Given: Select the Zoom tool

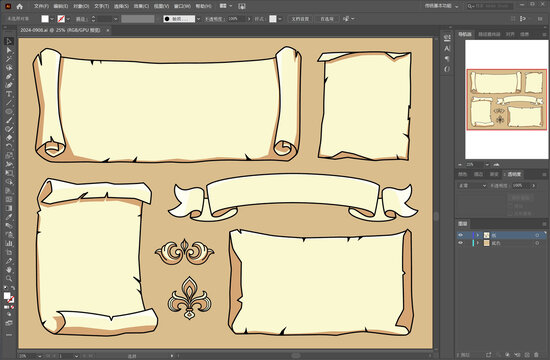Looking at the screenshot, I should [9, 278].
